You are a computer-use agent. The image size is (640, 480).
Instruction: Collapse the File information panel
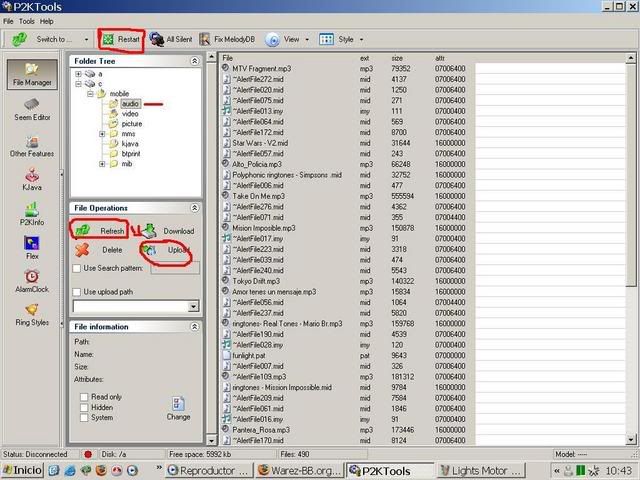point(195,327)
